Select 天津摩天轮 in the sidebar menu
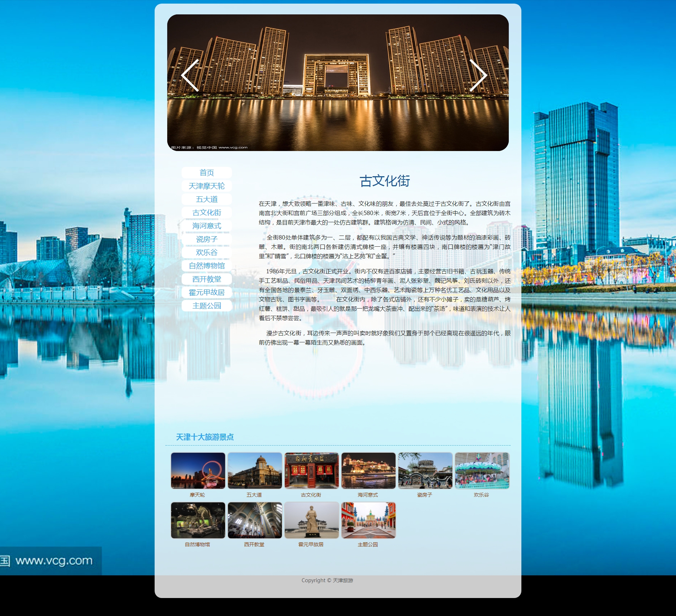676x616 pixels. click(x=207, y=186)
